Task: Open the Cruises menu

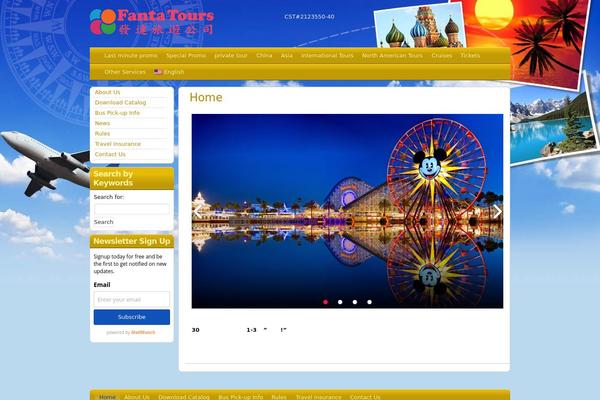Action: [442, 56]
